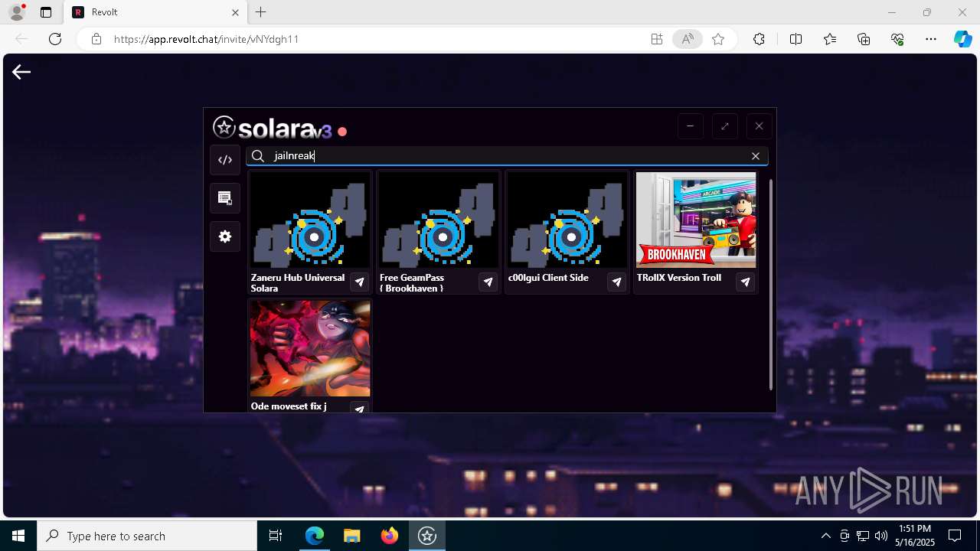This screenshot has height=551, width=980.
Task: Open the app available install icon in the address bar
Action: [x=656, y=39]
